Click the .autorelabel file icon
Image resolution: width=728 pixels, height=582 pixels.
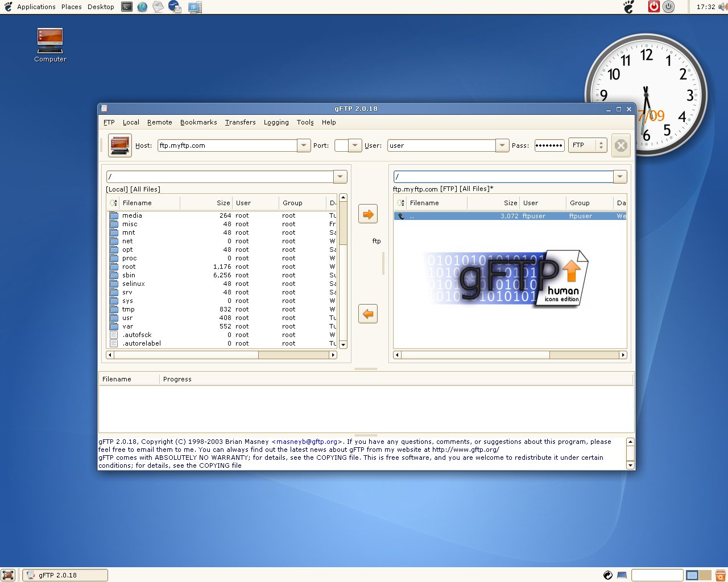[114, 343]
